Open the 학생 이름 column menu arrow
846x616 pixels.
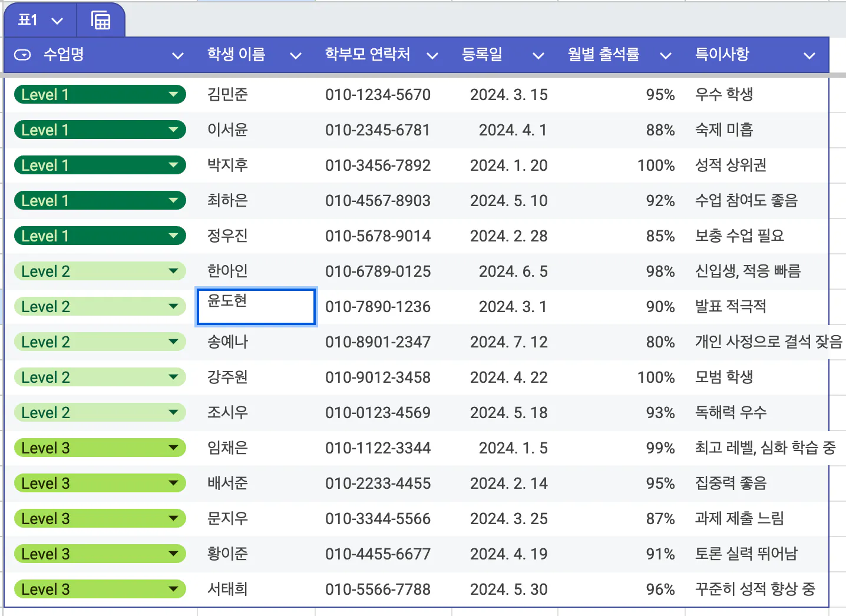[296, 55]
